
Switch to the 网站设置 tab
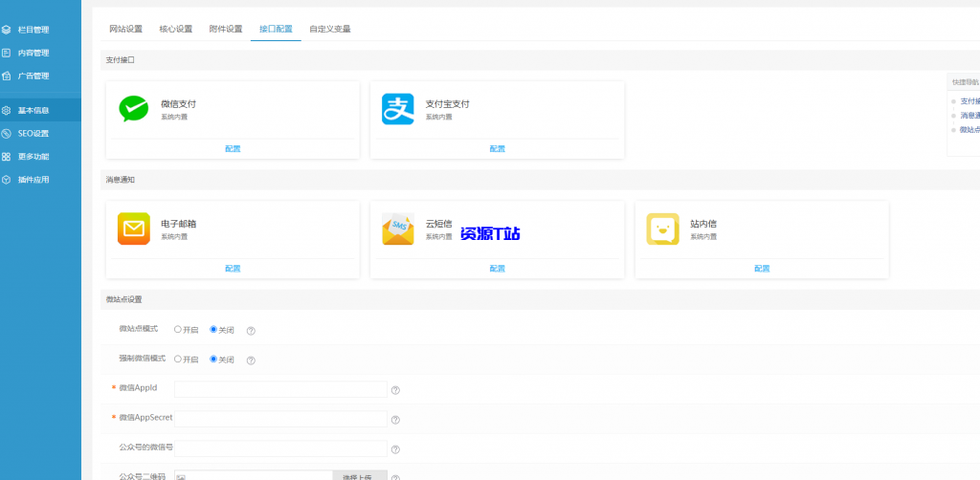[125, 29]
